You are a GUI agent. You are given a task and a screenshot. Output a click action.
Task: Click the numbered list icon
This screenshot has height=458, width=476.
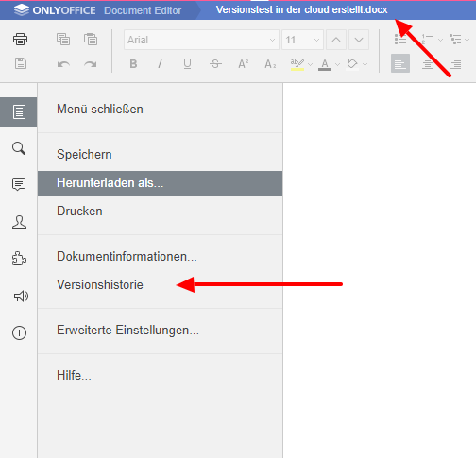(428, 40)
